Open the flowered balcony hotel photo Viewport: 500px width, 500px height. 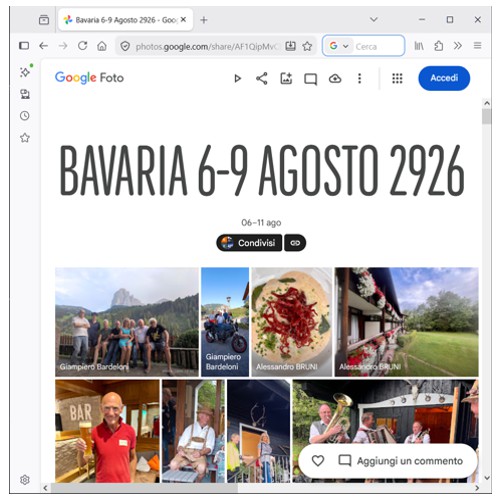[407, 322]
